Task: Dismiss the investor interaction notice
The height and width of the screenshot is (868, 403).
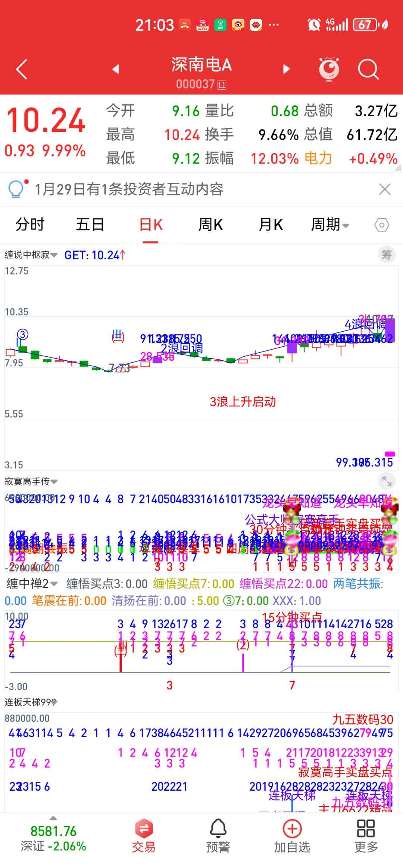Action: pos(385,189)
